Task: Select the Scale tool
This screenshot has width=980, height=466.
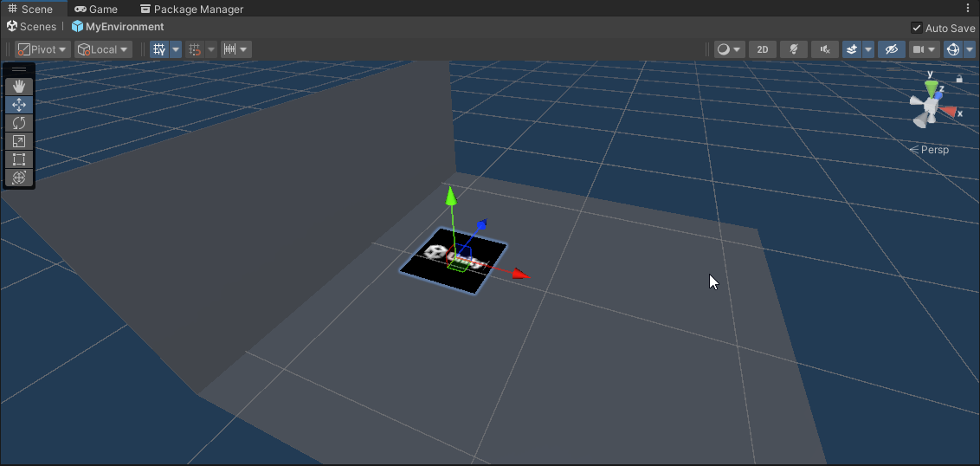Action: (x=19, y=141)
